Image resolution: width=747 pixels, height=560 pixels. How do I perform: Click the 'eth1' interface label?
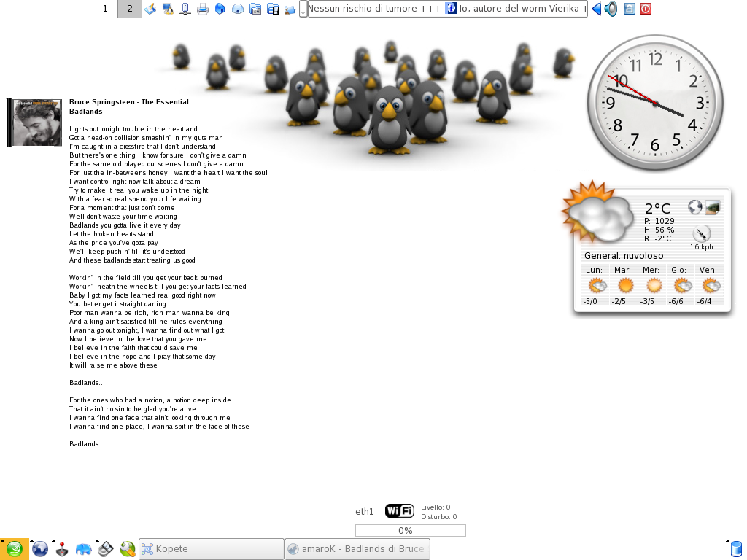(365, 512)
